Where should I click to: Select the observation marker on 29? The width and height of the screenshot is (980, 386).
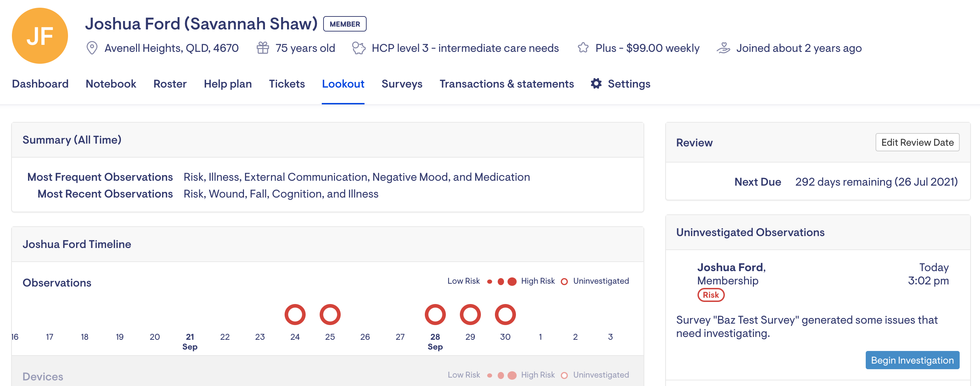click(470, 315)
